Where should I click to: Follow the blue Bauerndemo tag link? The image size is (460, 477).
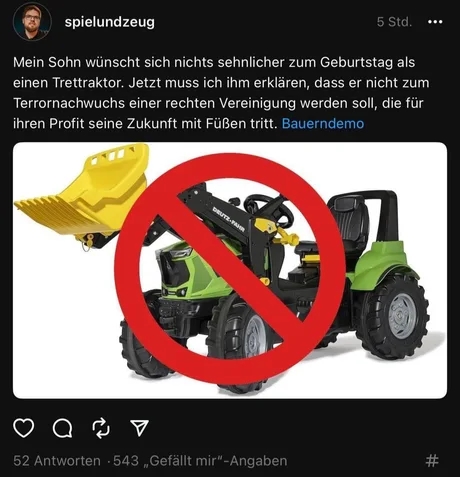(323, 123)
